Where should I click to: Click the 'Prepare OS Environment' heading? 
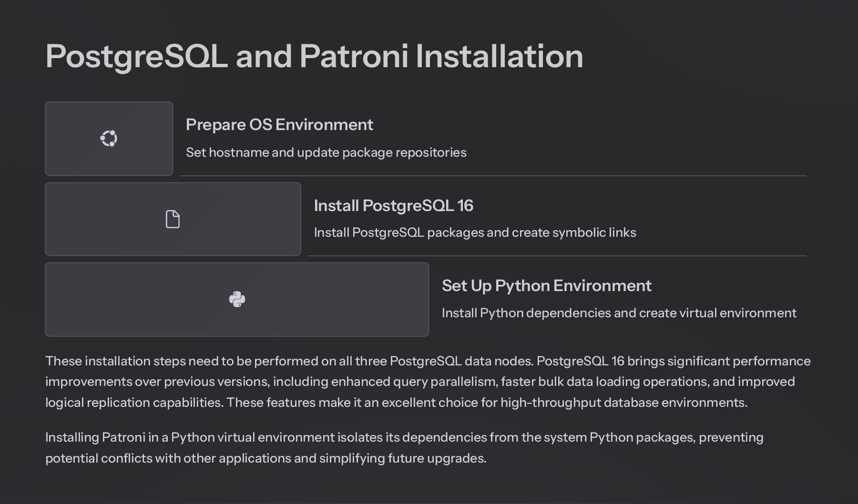279,124
